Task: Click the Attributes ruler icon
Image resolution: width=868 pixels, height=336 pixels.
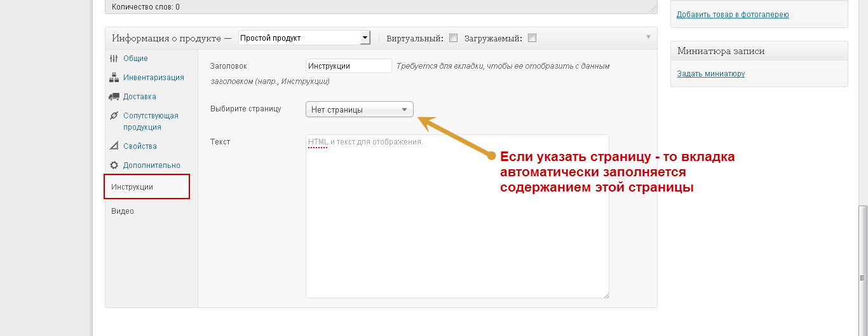Action: click(114, 146)
